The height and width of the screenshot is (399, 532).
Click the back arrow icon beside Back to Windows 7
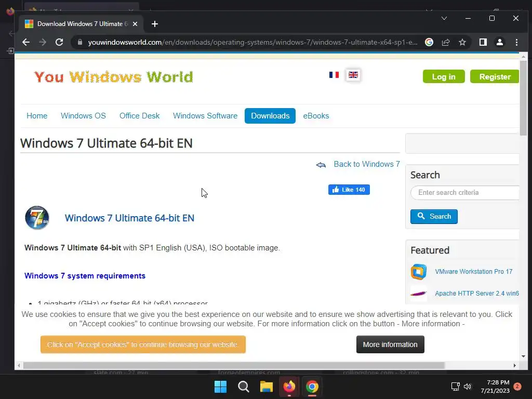coord(321,165)
